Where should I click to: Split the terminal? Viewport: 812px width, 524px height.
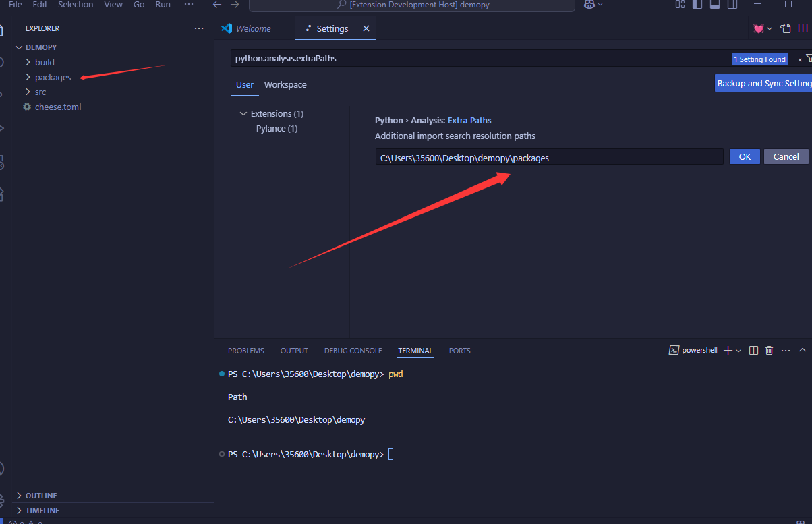(753, 351)
